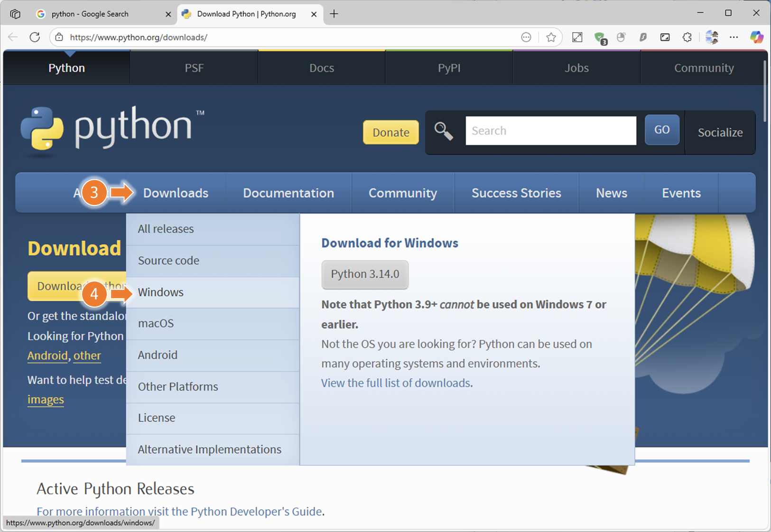The width and height of the screenshot is (771, 532).
Task: Click the GO search button
Action: [x=662, y=130]
